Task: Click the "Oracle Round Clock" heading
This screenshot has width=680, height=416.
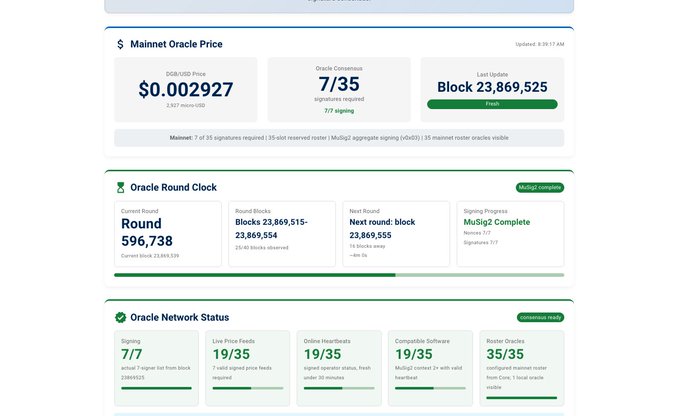Action: tap(173, 187)
